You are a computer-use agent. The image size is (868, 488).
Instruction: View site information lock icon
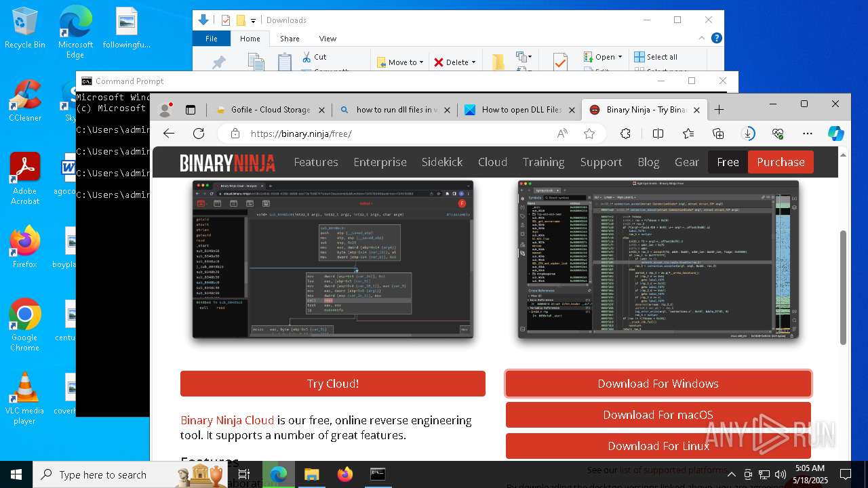pos(235,134)
